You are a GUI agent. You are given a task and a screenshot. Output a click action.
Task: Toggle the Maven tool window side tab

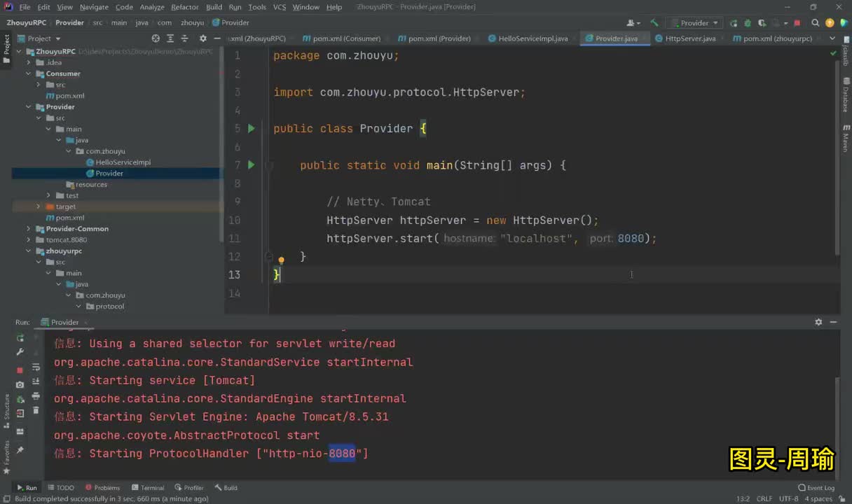846,138
